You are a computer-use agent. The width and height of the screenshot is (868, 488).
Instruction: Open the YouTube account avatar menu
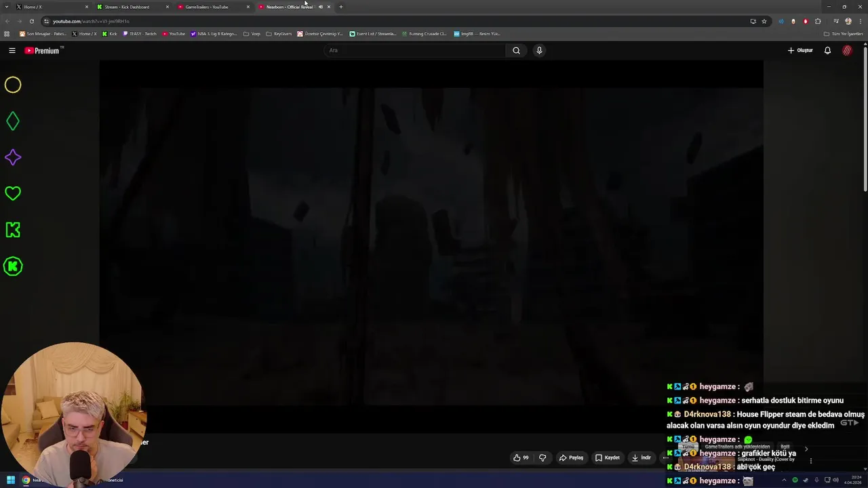(x=847, y=50)
